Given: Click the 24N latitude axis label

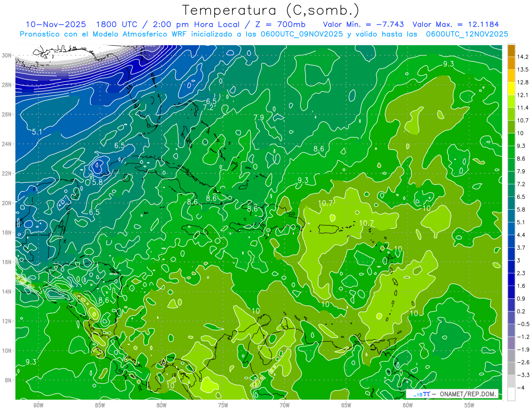Looking at the screenshot, I should pyautogui.click(x=7, y=144).
